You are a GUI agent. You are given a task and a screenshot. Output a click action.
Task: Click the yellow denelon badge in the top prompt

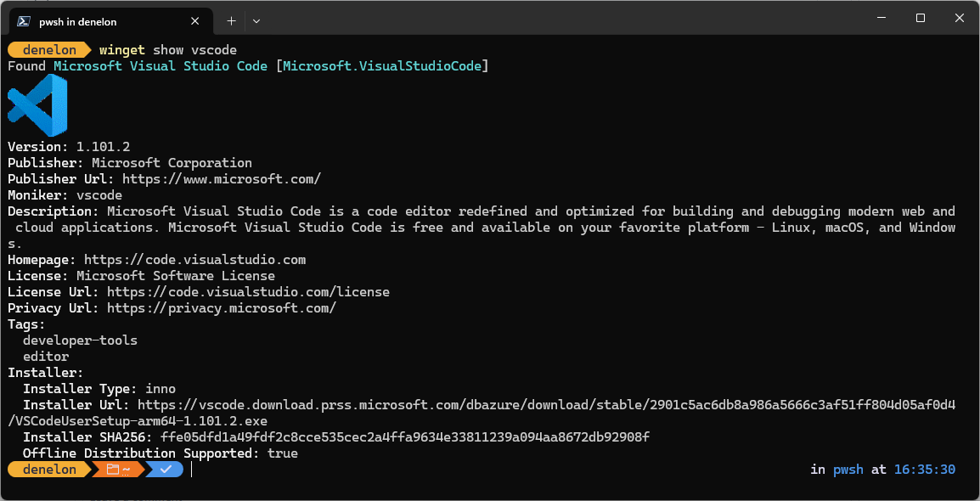[x=47, y=49]
